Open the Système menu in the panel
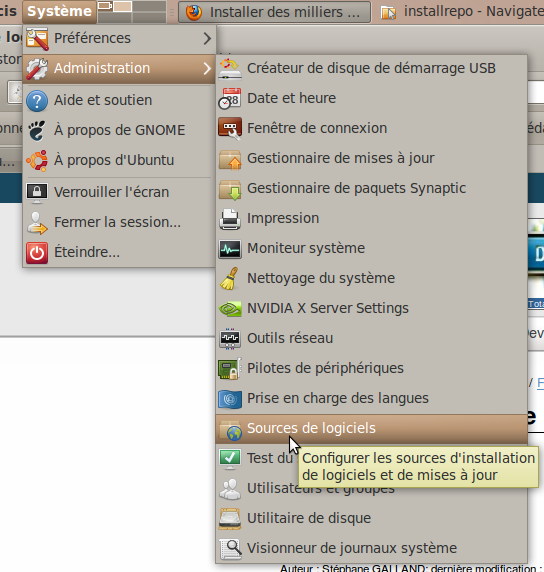The width and height of the screenshot is (544, 572). [x=59, y=11]
